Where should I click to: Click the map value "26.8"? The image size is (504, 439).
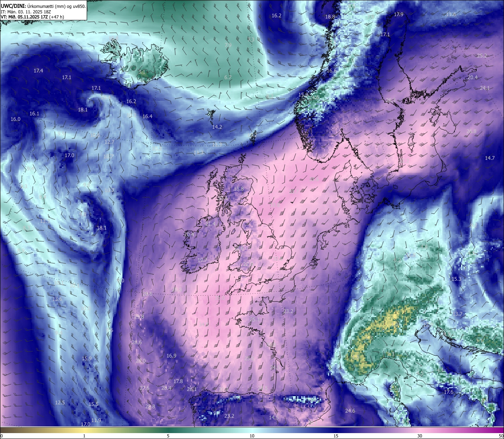point(471,132)
